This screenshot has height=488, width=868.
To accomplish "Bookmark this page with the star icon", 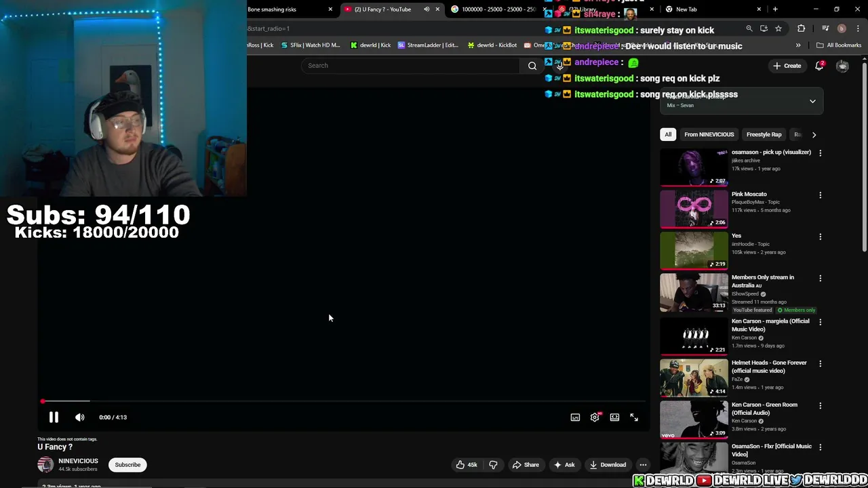I will pyautogui.click(x=778, y=28).
